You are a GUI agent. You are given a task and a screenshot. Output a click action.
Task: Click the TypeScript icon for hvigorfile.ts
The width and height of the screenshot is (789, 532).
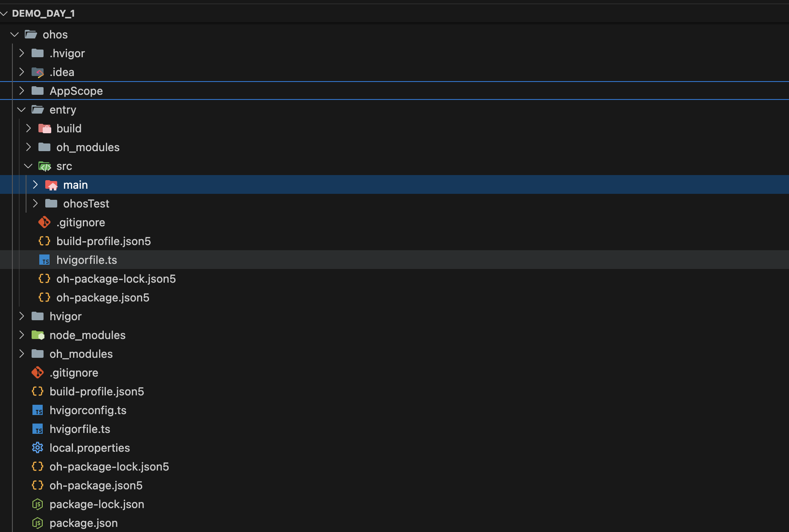pyautogui.click(x=44, y=260)
